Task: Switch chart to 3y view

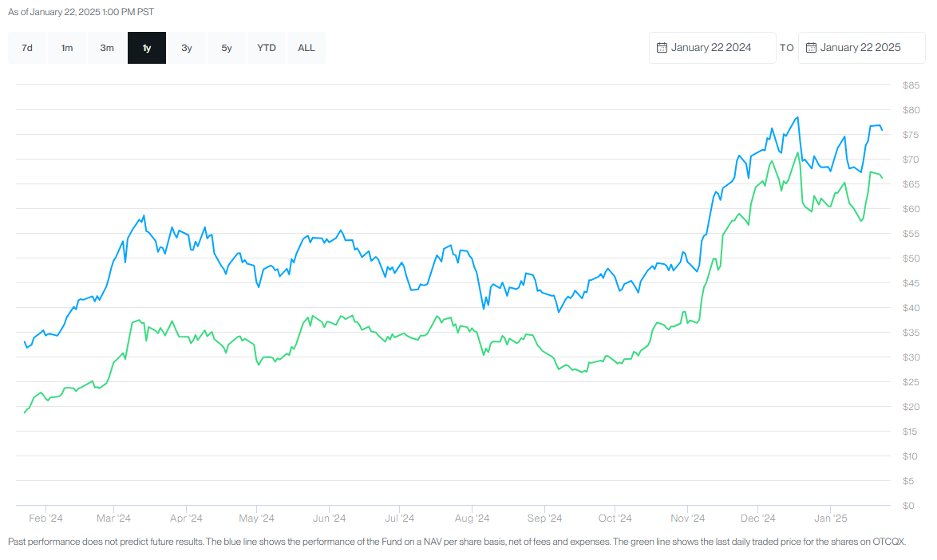Action: tap(186, 47)
